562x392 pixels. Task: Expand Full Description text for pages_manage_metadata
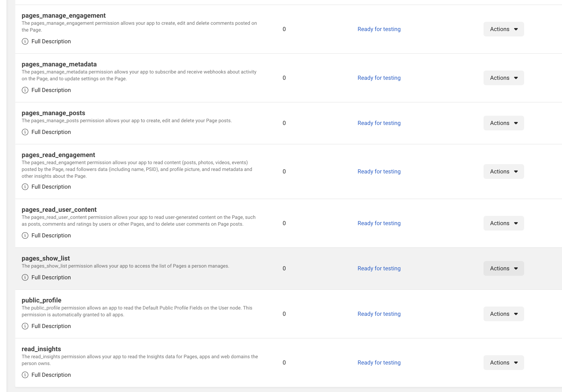(x=51, y=90)
